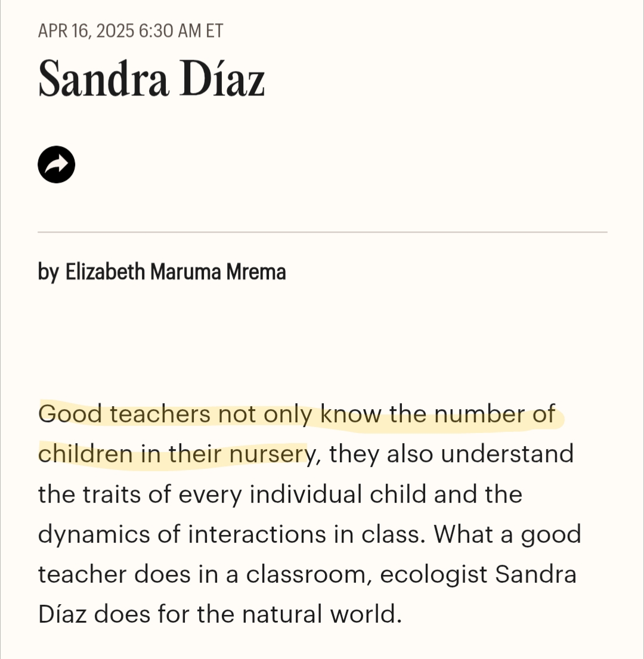Tap the word "classroom" in the paragraph
The height and width of the screenshot is (659, 644).
click(309, 575)
